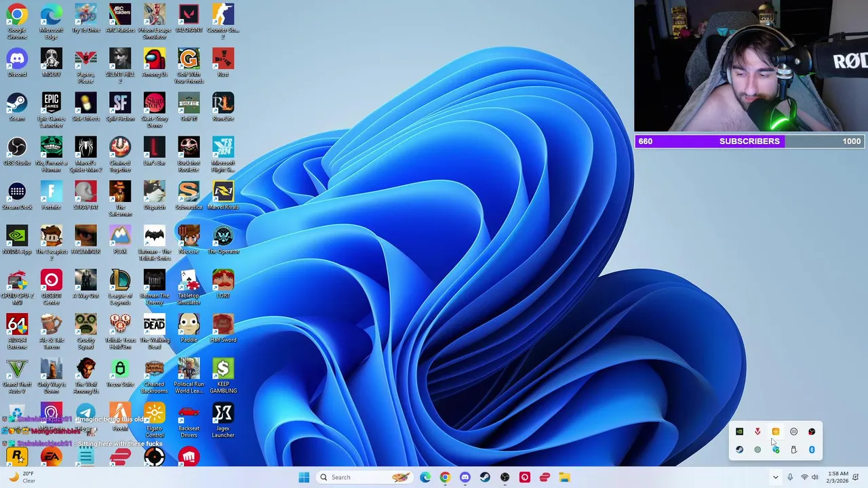Select the KEEP GAMBLING desktop icon
868x488 pixels.
click(223, 376)
